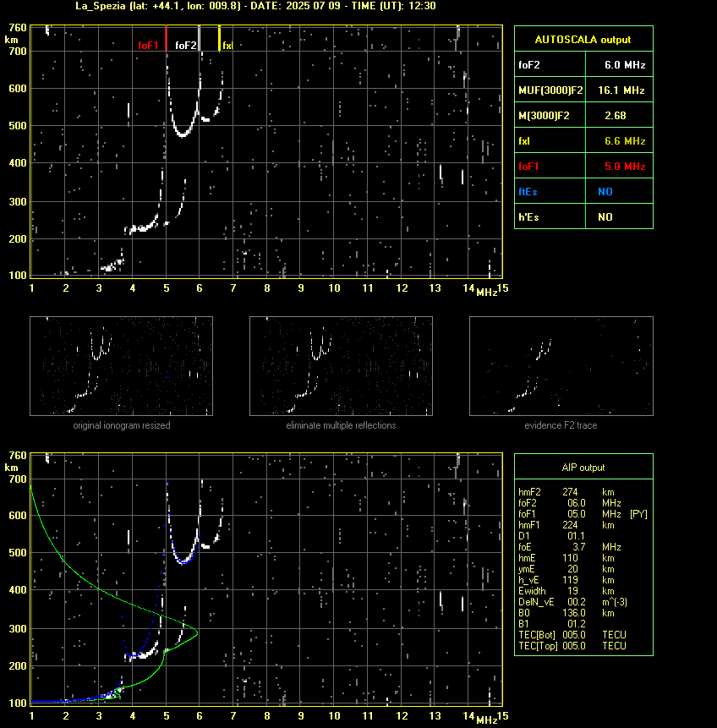Click the B0 136.0 km entry
717x728 pixels.
566,613
